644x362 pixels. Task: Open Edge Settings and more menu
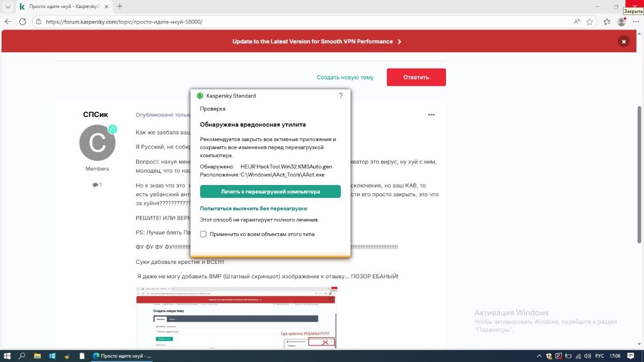point(635,22)
